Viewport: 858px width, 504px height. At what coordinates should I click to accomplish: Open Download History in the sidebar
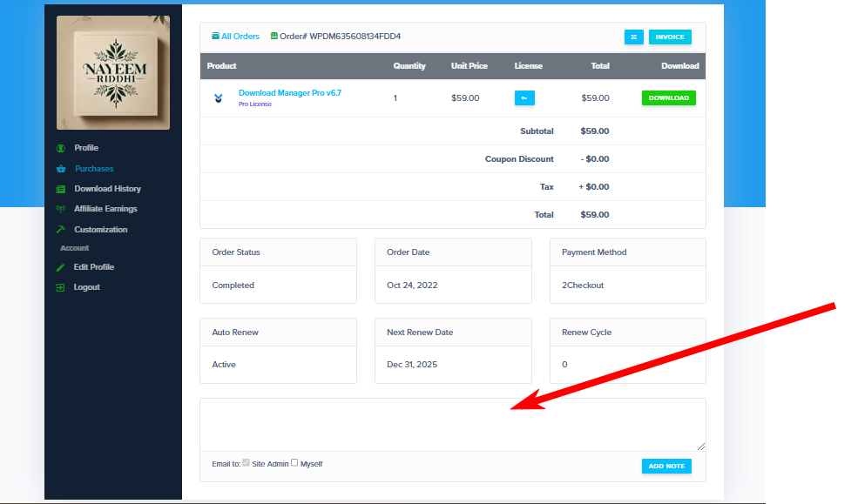pos(107,189)
